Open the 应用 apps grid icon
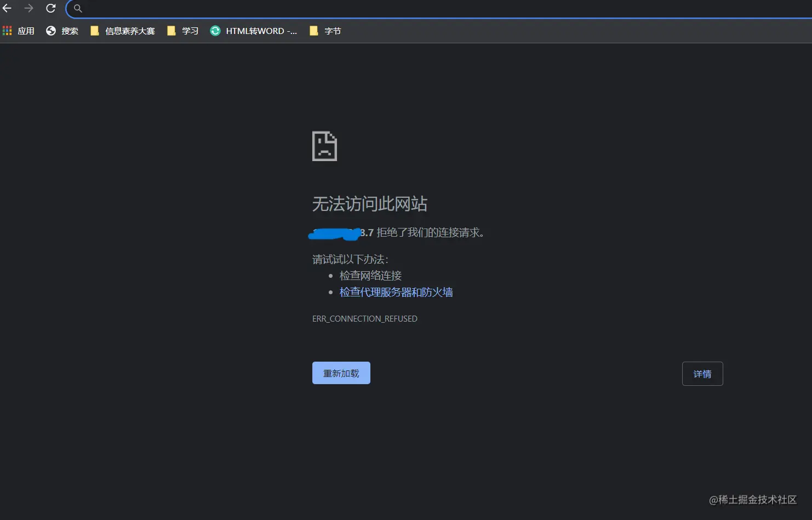This screenshot has width=812, height=520. pos(7,31)
